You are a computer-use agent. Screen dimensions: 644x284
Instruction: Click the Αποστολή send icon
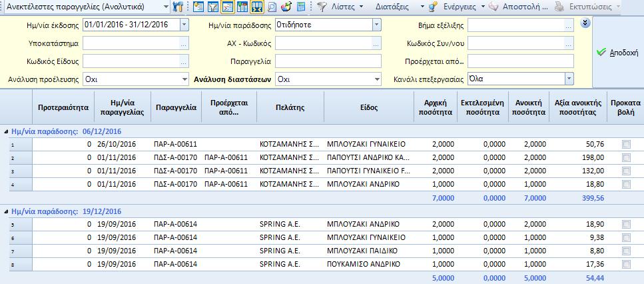coord(493,7)
